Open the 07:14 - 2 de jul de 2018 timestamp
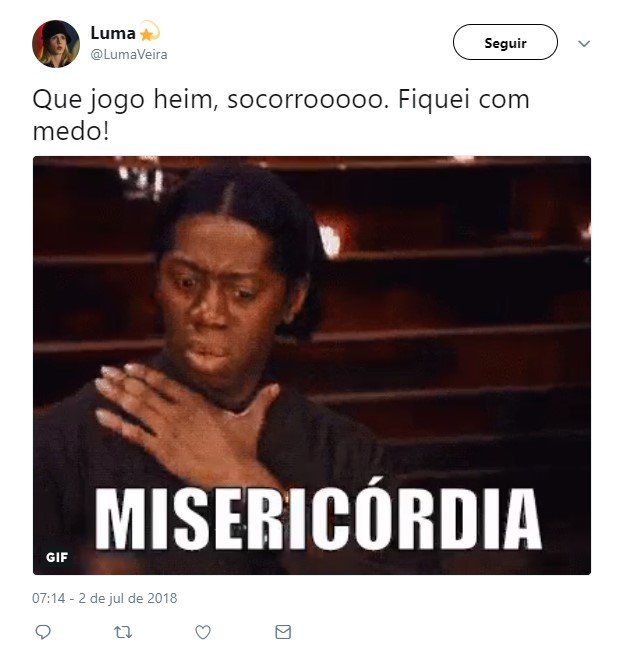The image size is (624, 657). pos(105,598)
